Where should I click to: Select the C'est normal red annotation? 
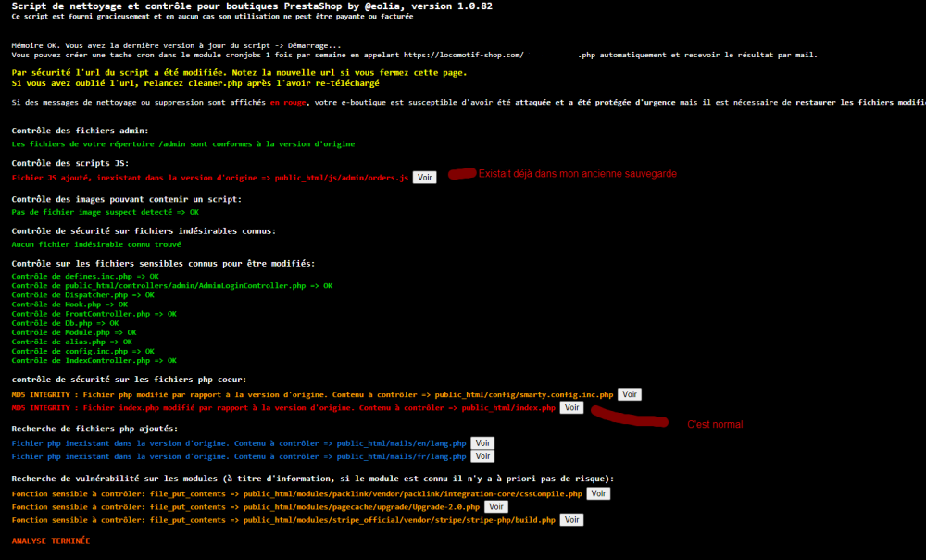click(715, 424)
